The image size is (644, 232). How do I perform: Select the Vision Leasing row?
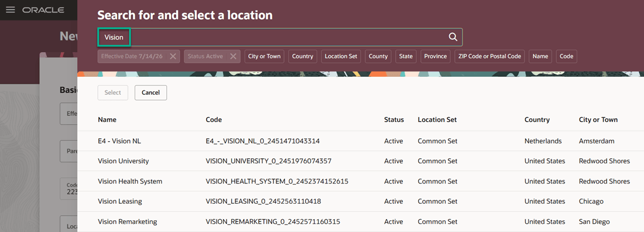point(361,202)
